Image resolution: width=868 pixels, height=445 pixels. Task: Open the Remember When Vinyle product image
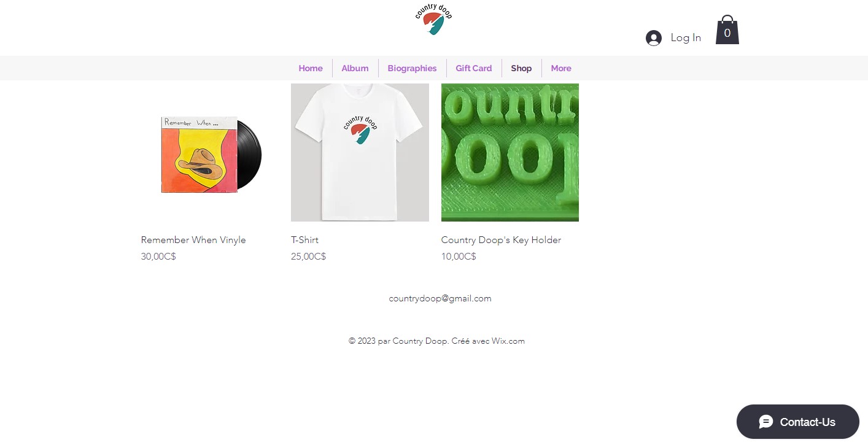(210, 152)
